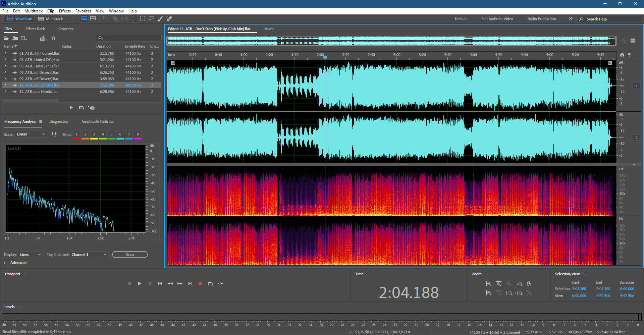The image size is (644, 335).
Task: Select the Lasso Selection tool
Action: click(x=151, y=18)
